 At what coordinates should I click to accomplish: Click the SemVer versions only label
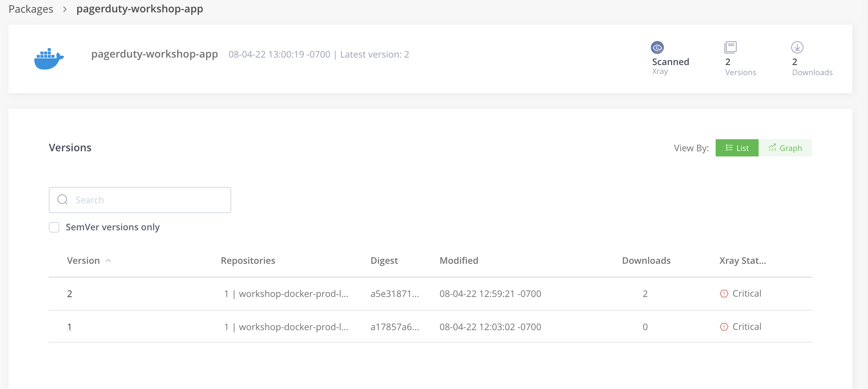click(113, 227)
